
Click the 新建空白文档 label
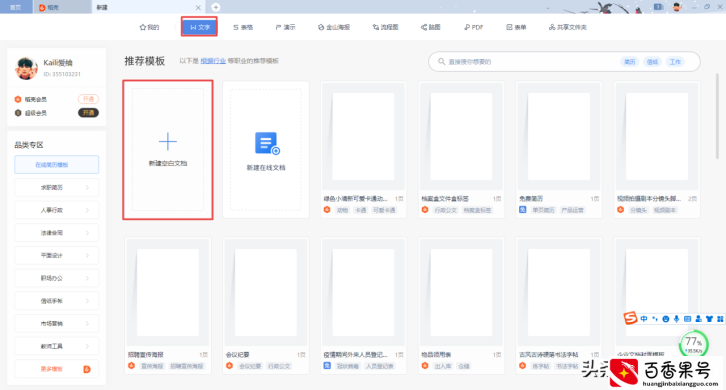[x=168, y=163]
